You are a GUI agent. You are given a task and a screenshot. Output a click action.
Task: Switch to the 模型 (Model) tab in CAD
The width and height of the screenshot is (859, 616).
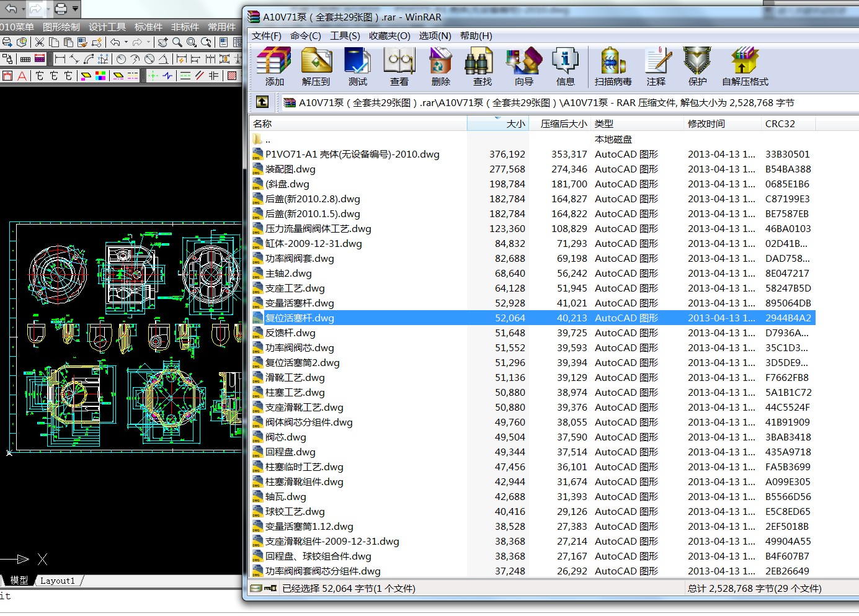click(19, 580)
